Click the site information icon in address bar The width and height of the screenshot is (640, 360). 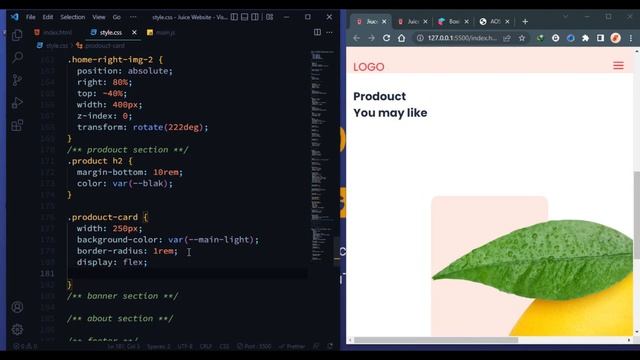[420, 38]
